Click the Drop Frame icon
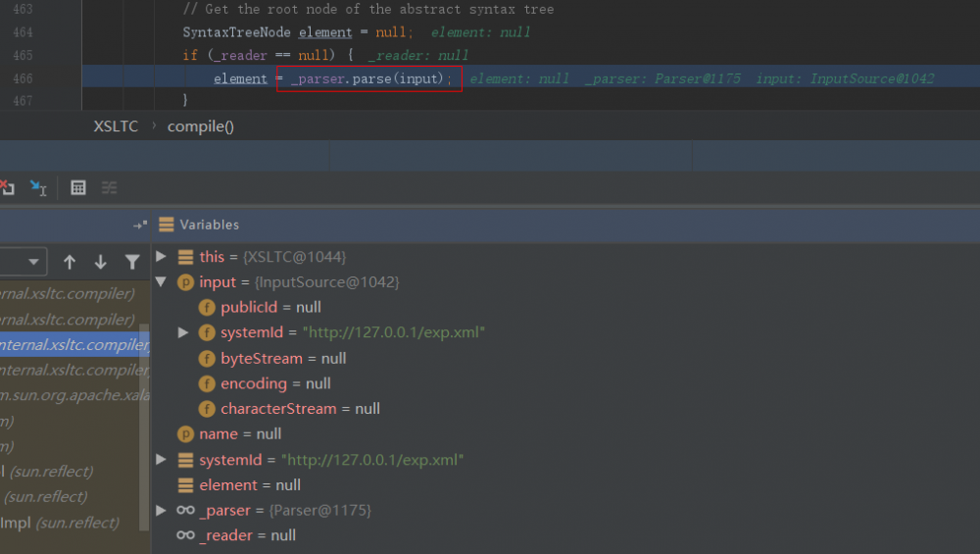The height and width of the screenshot is (554, 980). [8, 187]
